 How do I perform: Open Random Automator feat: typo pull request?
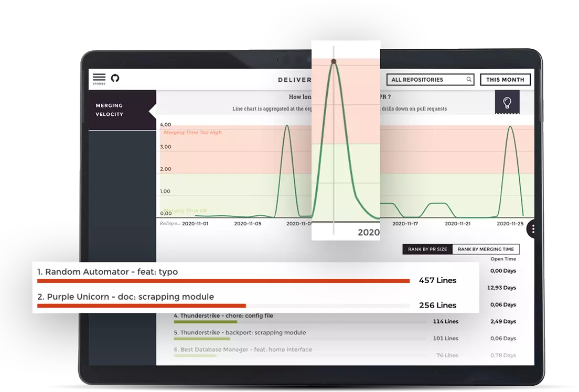(x=108, y=272)
